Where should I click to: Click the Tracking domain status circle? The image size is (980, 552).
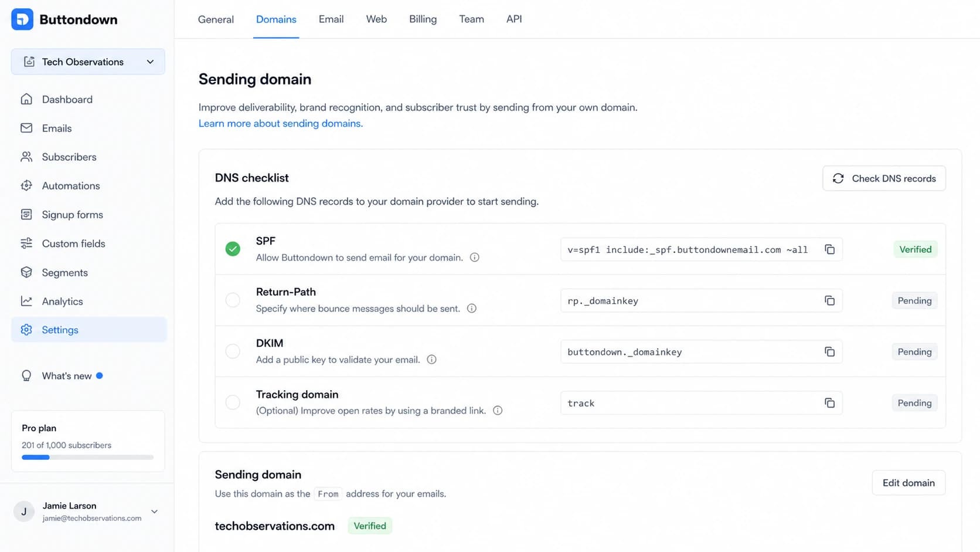(x=233, y=402)
